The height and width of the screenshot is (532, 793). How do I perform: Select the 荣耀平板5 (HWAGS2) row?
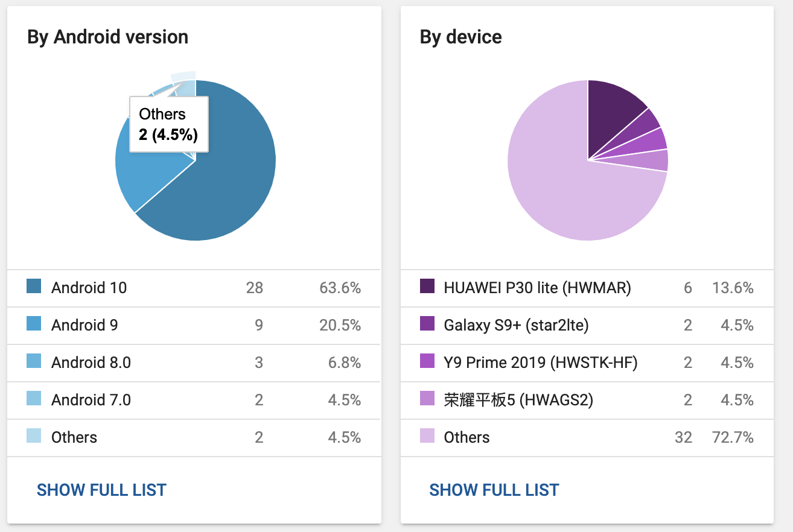pyautogui.click(x=585, y=400)
